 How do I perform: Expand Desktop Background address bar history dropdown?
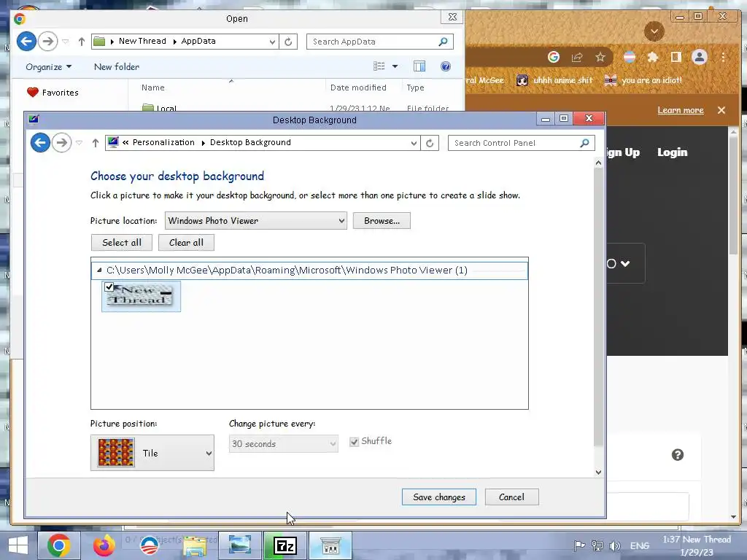click(414, 143)
